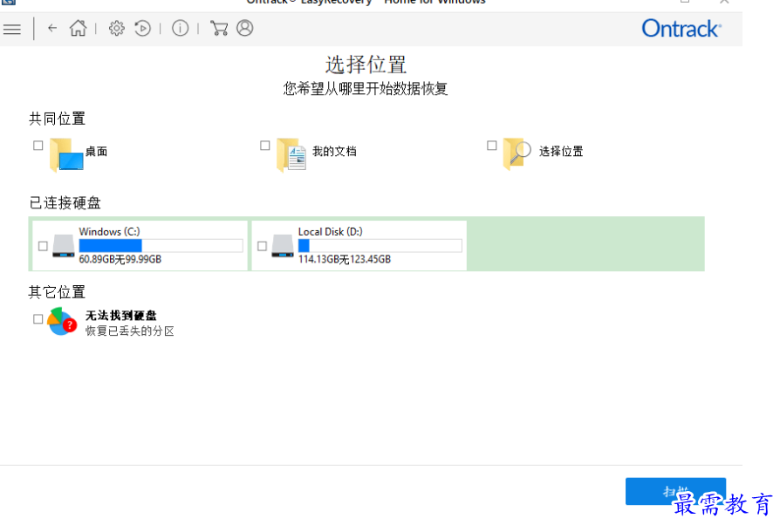Open the hamburger menu
This screenshot has height=532, width=780.
(12, 29)
